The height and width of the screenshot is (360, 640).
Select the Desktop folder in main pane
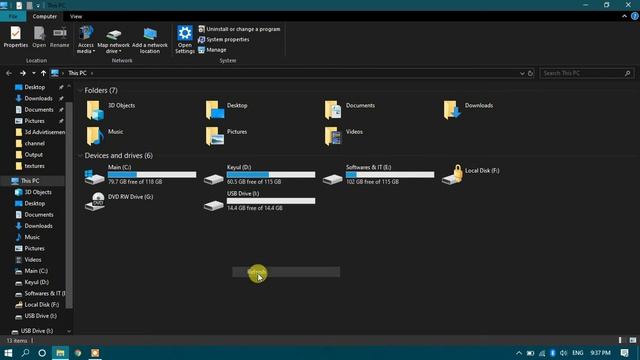click(x=227, y=110)
